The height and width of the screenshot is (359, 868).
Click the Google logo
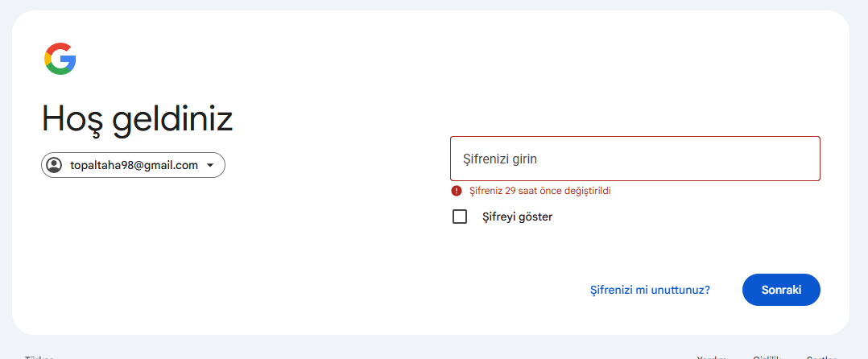(x=60, y=59)
